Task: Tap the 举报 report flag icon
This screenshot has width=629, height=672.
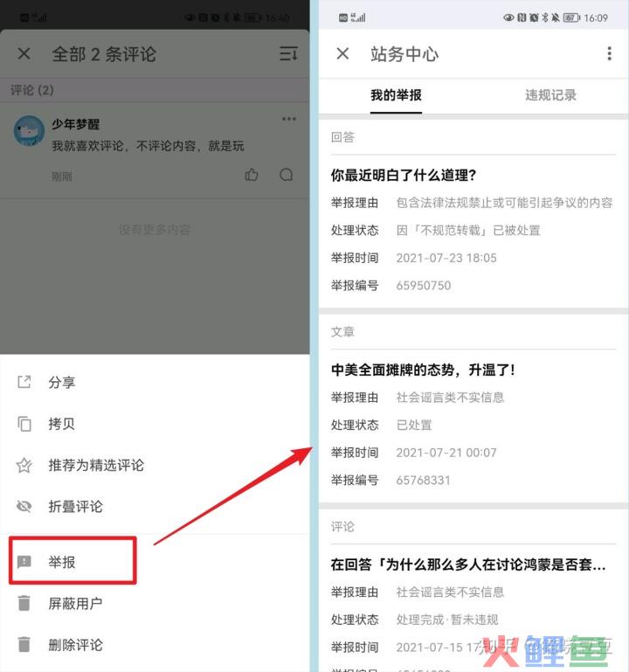Action: pos(24,561)
